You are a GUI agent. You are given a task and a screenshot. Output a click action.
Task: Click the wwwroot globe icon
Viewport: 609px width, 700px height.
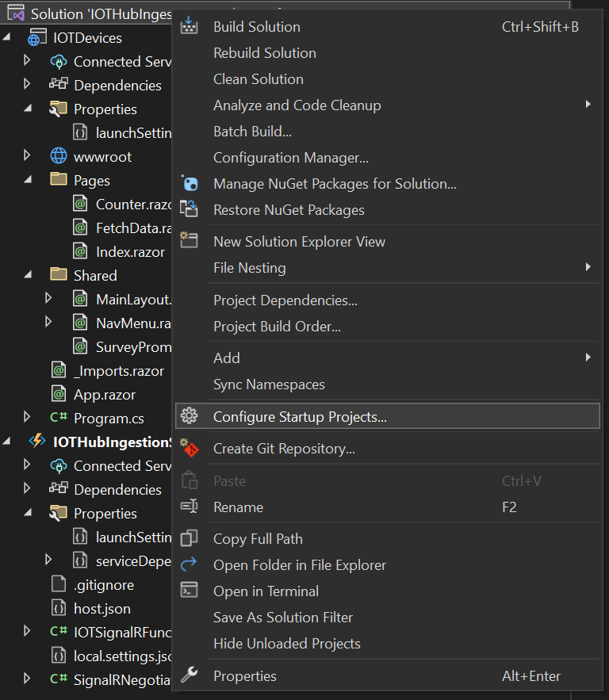tap(59, 156)
